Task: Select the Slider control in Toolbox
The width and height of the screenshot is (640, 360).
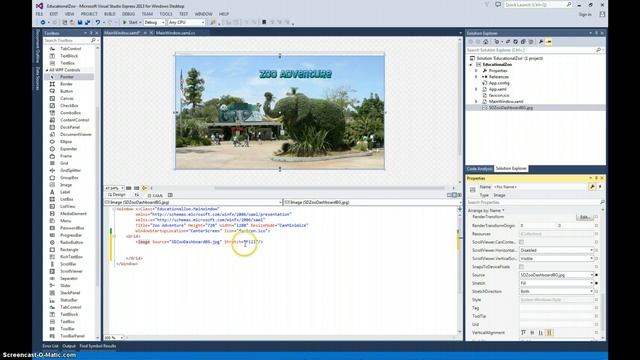Action: tap(69, 285)
